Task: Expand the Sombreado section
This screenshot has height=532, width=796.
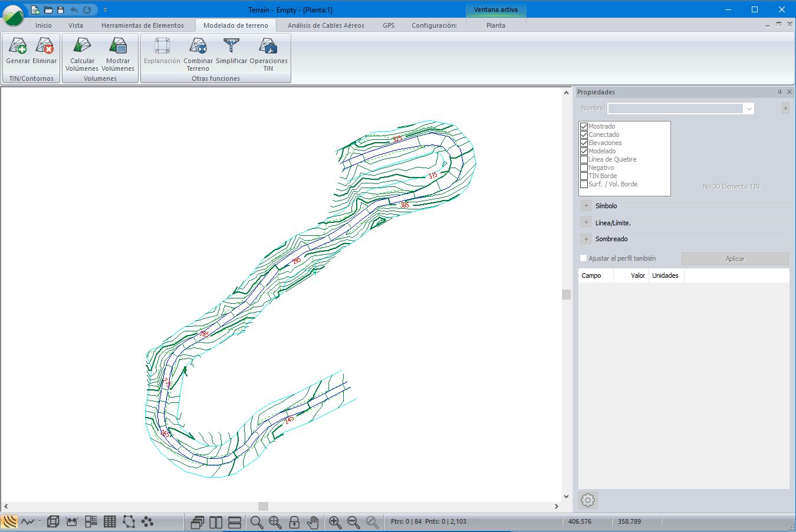Action: 586,239
